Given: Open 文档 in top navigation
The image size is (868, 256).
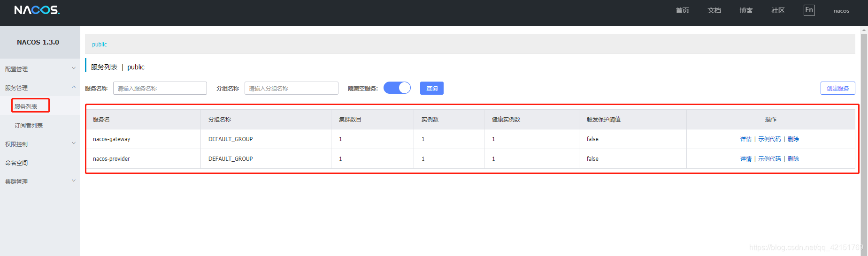Looking at the screenshot, I should tap(714, 10).
